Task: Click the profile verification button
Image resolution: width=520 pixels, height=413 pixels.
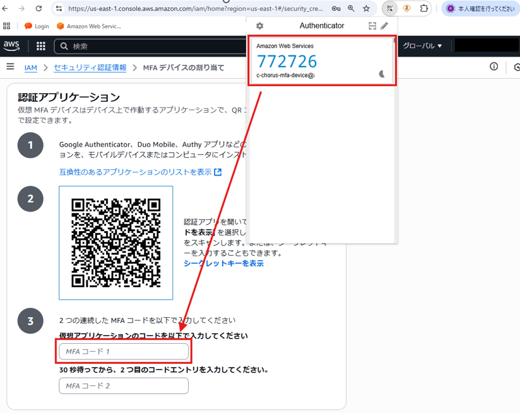Action: 481,9
